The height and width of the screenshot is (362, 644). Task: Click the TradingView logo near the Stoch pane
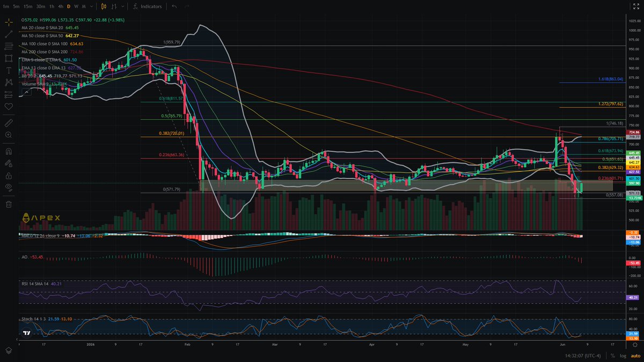27,333
